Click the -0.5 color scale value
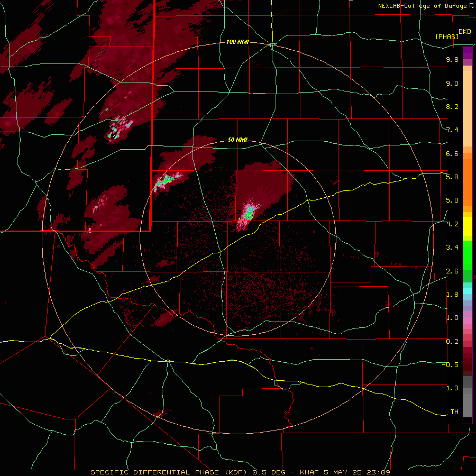This screenshot has width=476, height=476. [x=450, y=365]
